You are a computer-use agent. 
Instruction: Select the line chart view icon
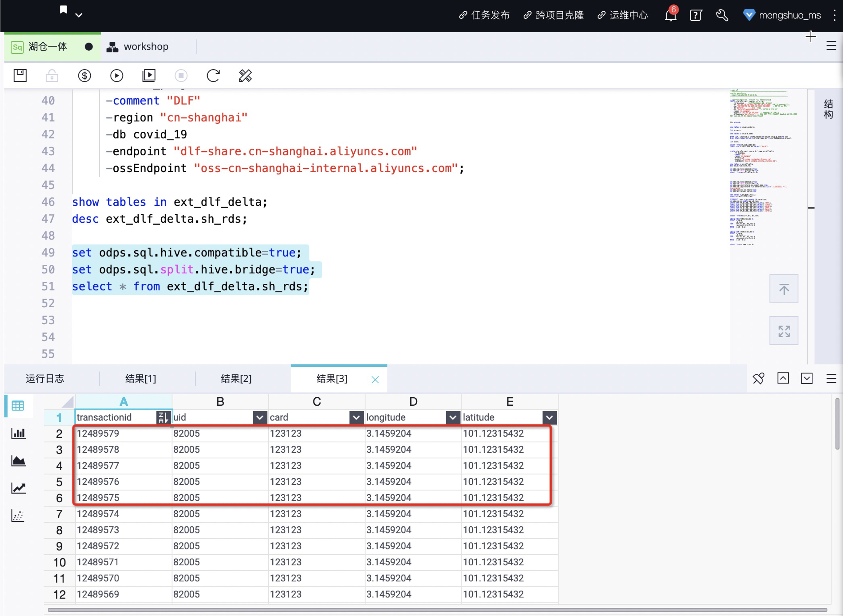(18, 488)
